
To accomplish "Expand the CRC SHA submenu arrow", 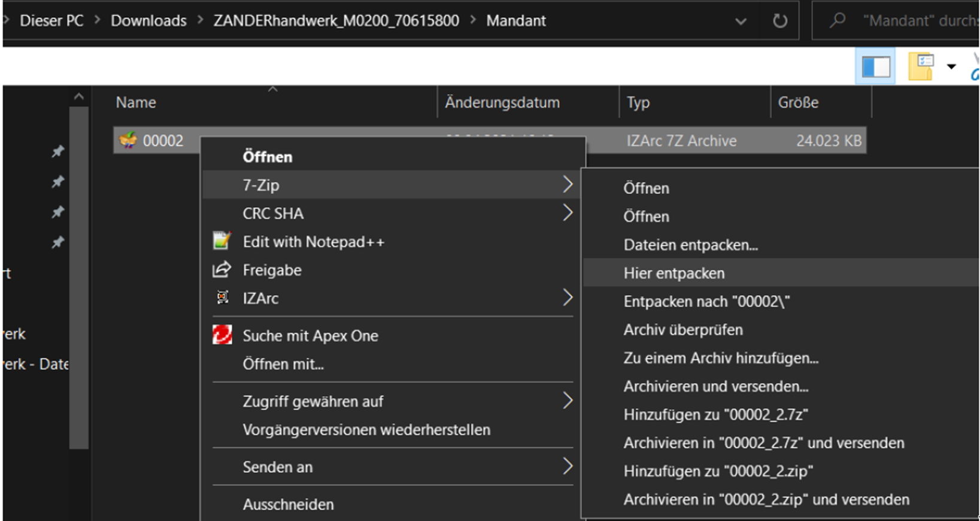I will tap(567, 213).
